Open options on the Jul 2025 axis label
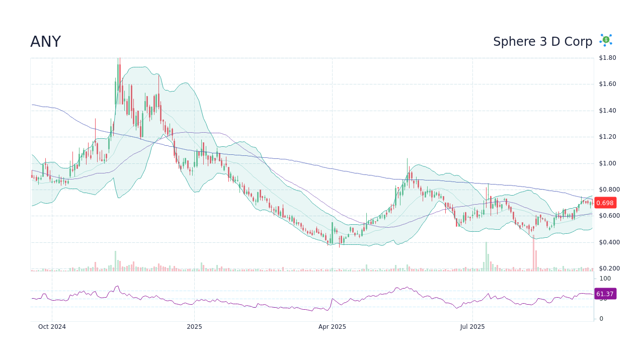 click(x=472, y=326)
